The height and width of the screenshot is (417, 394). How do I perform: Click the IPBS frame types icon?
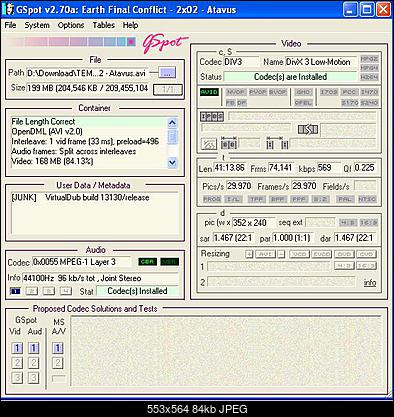click(212, 117)
